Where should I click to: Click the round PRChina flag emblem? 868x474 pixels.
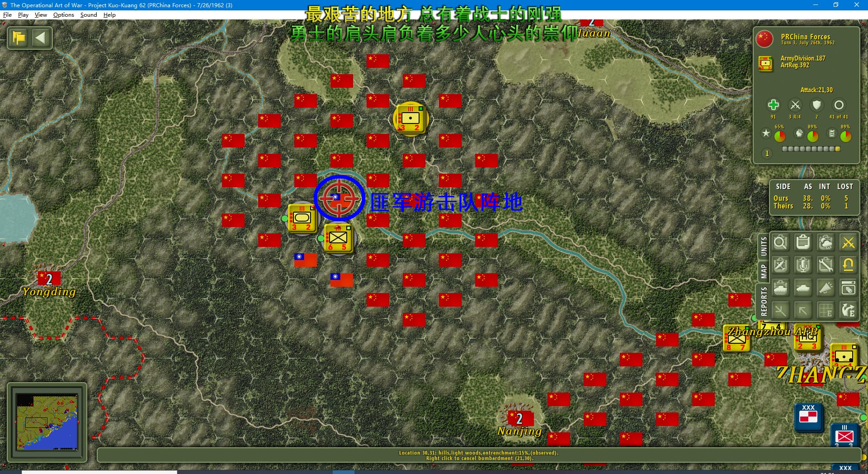tap(765, 39)
